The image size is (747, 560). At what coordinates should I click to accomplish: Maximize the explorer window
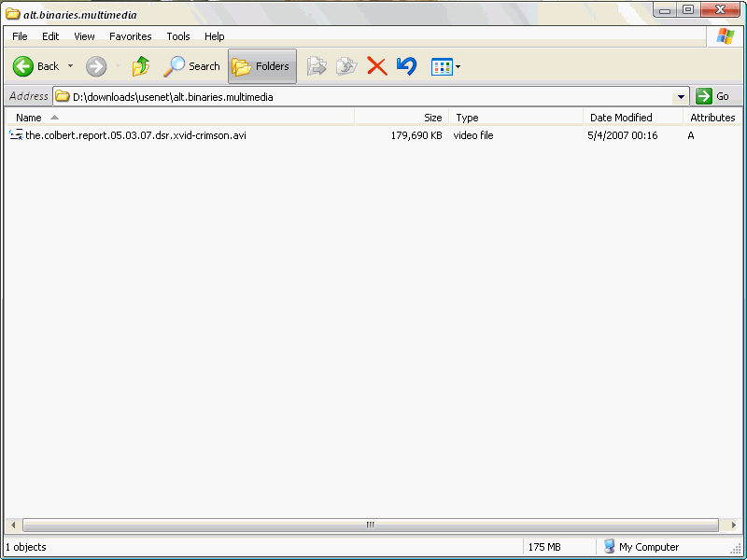coord(688,10)
